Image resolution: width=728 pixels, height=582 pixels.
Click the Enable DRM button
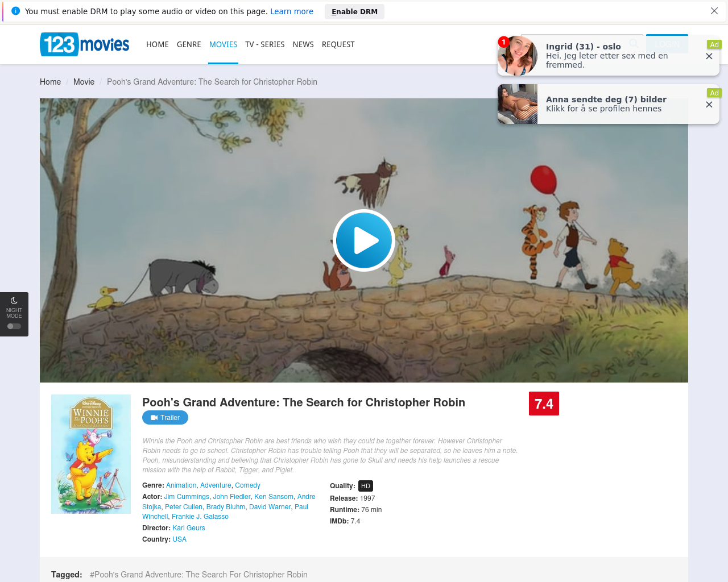354,11
